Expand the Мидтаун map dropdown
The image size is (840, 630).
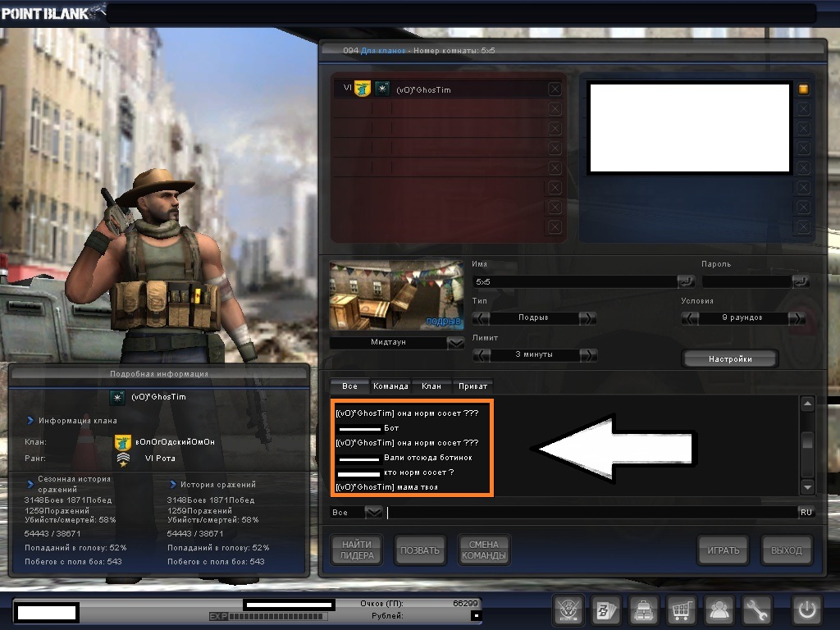455,343
